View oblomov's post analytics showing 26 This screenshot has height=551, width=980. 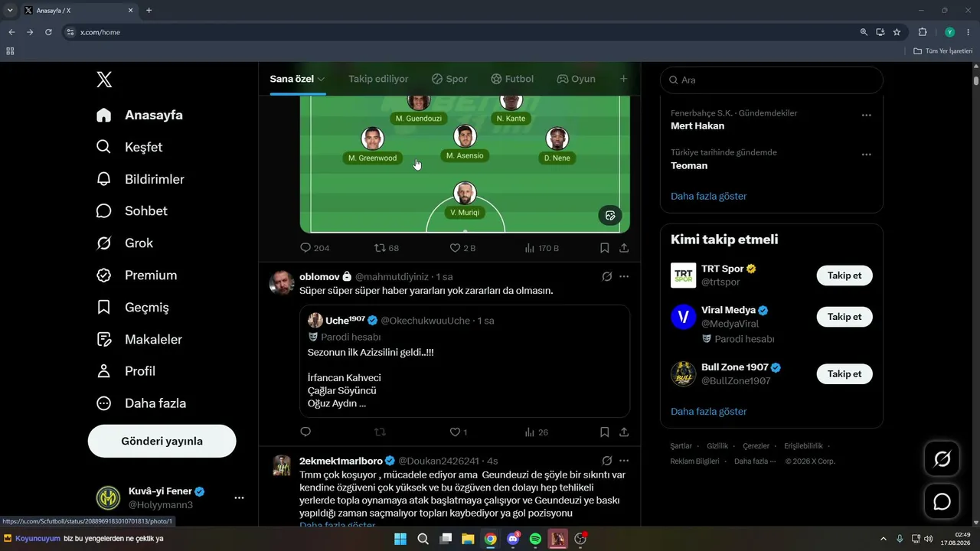click(536, 432)
